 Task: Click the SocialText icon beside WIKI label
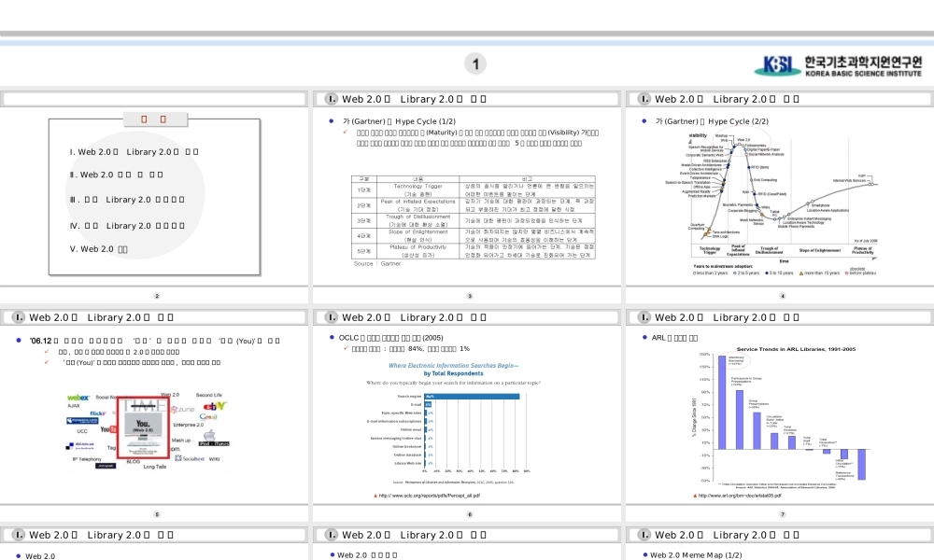tap(179, 457)
